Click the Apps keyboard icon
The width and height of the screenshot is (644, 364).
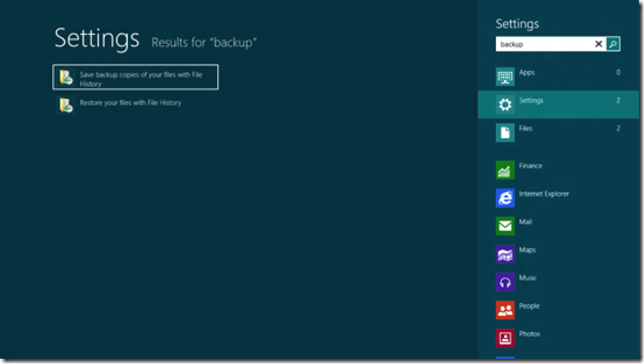coord(505,77)
